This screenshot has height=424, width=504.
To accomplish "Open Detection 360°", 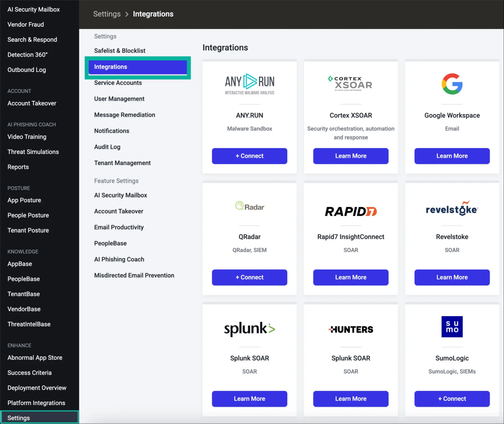I will tap(27, 55).
